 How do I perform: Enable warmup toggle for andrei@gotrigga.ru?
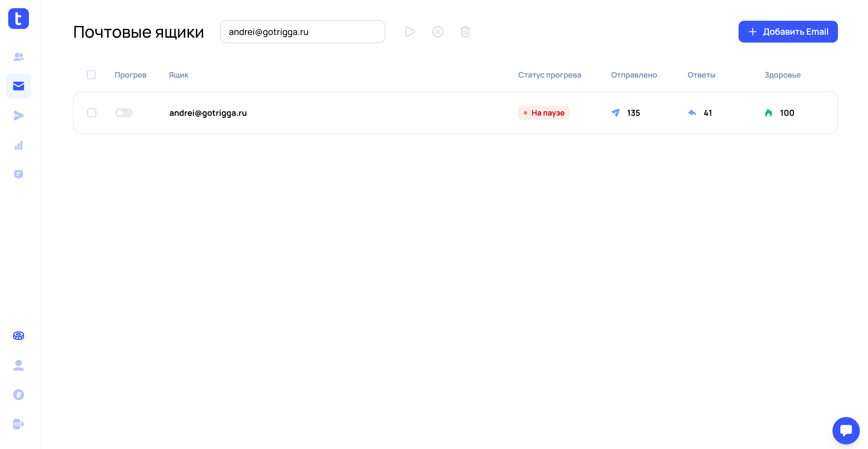click(124, 113)
